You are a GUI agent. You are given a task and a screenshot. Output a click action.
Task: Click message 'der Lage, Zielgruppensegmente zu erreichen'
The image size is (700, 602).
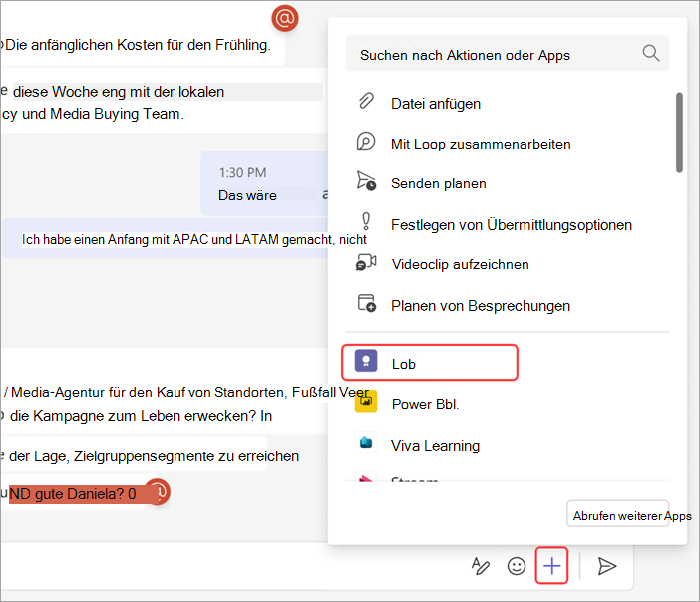point(154,456)
